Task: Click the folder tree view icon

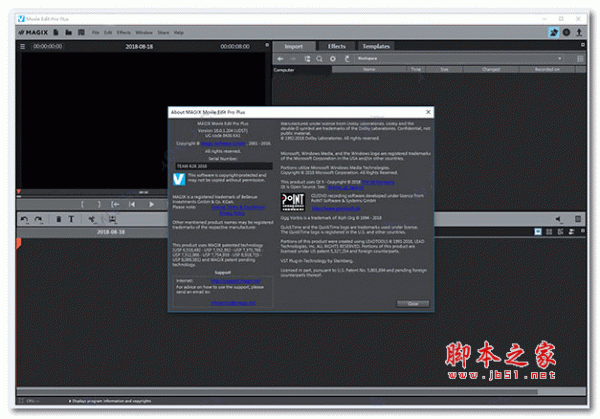Action: (x=307, y=59)
